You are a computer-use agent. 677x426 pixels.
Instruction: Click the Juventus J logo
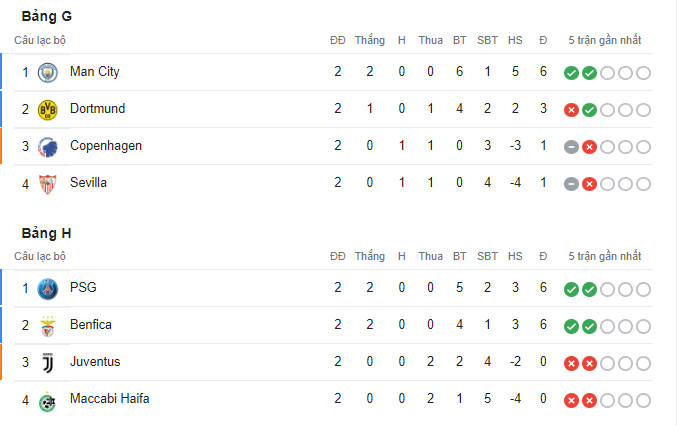click(47, 363)
